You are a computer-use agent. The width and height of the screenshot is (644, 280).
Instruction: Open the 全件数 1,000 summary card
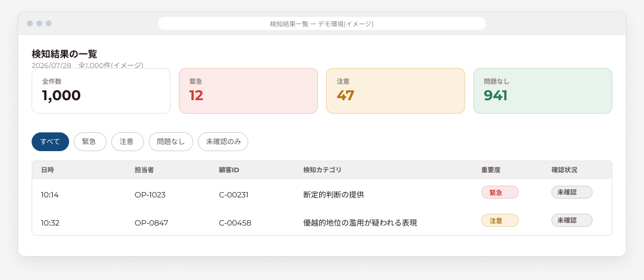pyautogui.click(x=101, y=91)
